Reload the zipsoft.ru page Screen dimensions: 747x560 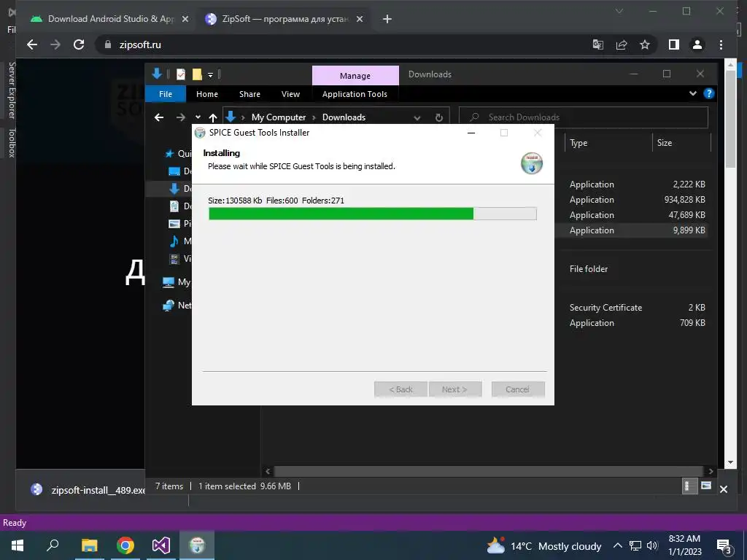click(x=79, y=44)
